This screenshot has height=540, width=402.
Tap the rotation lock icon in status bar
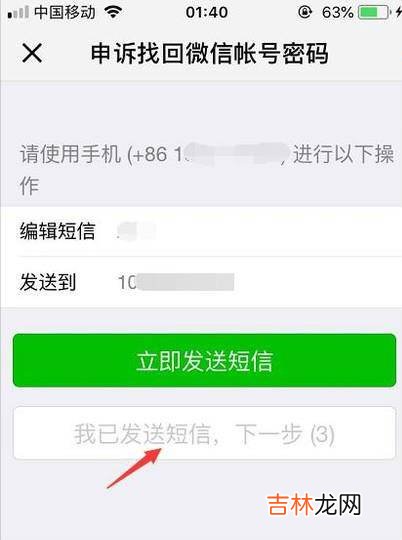(305, 13)
